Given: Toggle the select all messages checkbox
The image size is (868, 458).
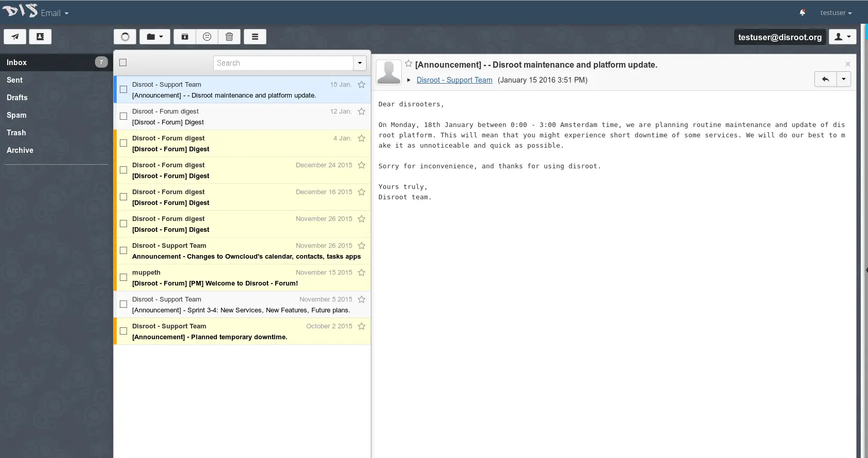Looking at the screenshot, I should [x=123, y=62].
